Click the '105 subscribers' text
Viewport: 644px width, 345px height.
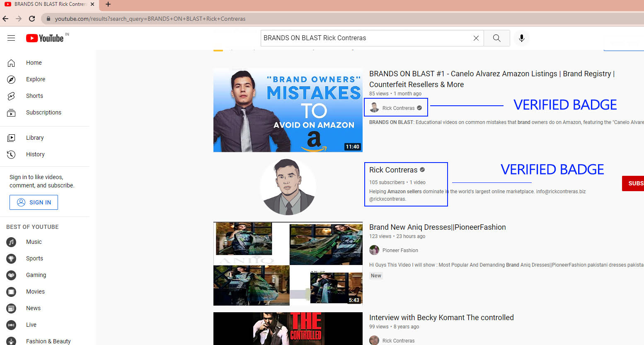click(x=387, y=182)
